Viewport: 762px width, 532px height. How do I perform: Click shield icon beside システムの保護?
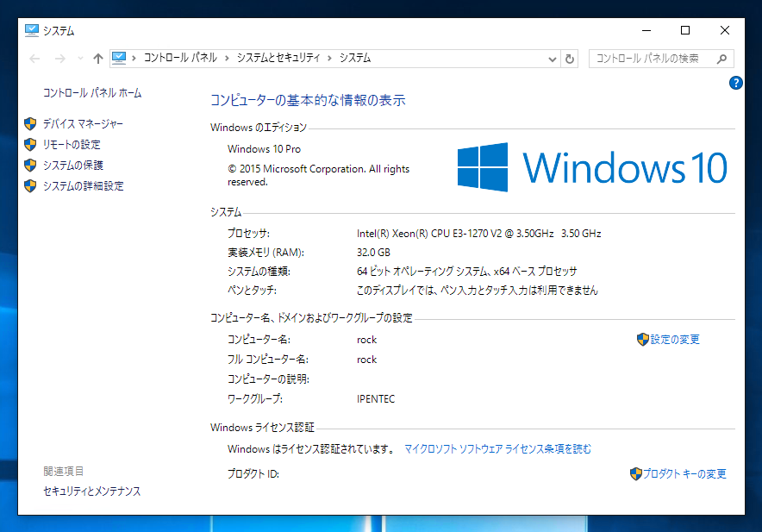pyautogui.click(x=30, y=166)
